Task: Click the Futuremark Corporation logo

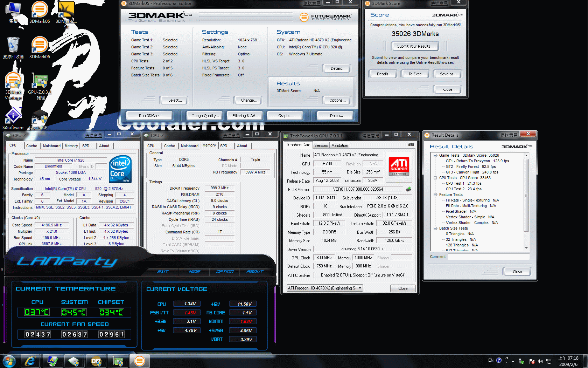Action: point(326,17)
